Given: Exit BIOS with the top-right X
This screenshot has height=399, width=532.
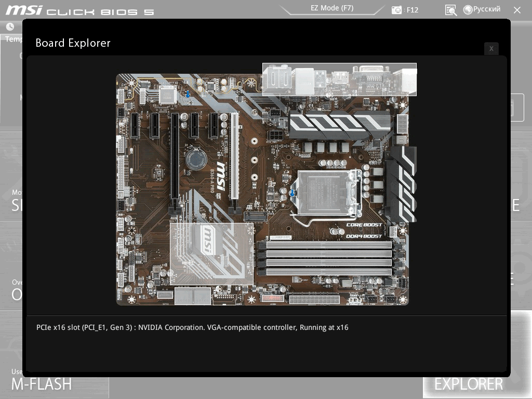Looking at the screenshot, I should 517,10.
